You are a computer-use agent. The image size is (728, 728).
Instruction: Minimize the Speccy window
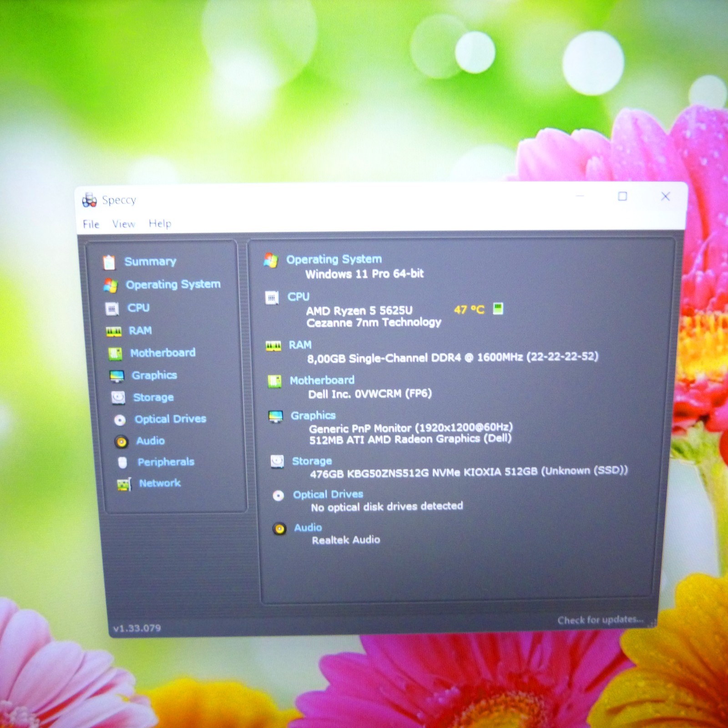(580, 196)
